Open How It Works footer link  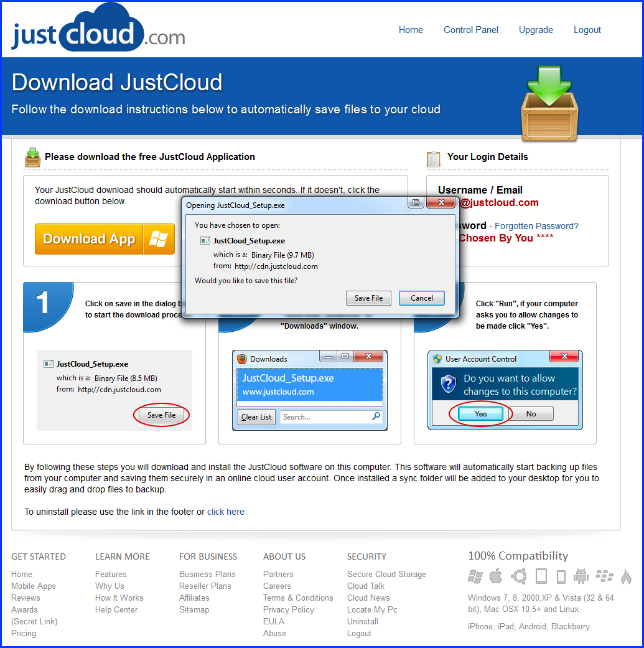pyautogui.click(x=119, y=598)
